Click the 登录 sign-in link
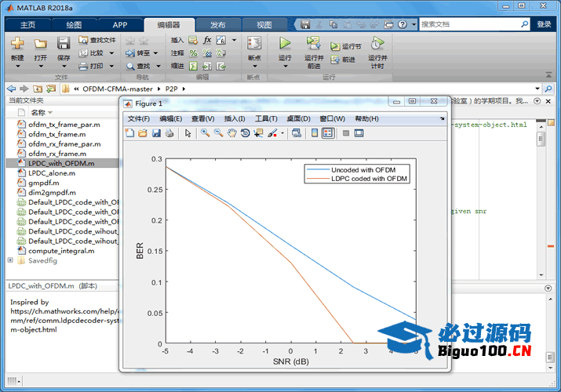The image size is (561, 392). pos(544,24)
